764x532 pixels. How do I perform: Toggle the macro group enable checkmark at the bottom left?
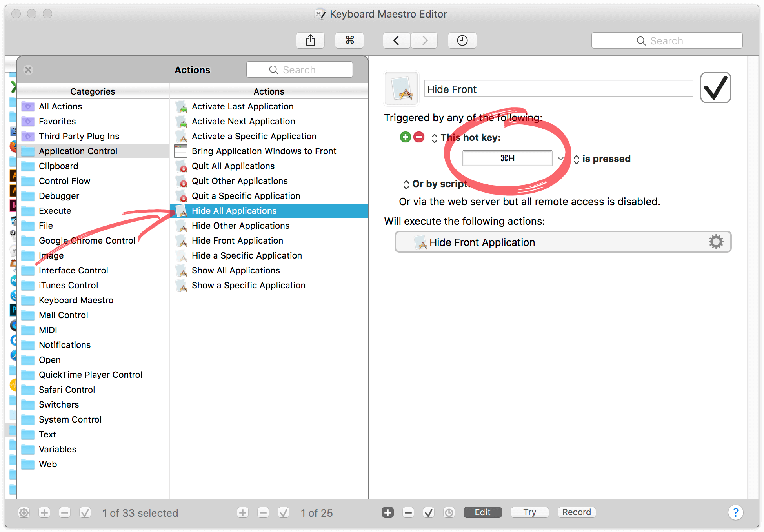click(85, 513)
